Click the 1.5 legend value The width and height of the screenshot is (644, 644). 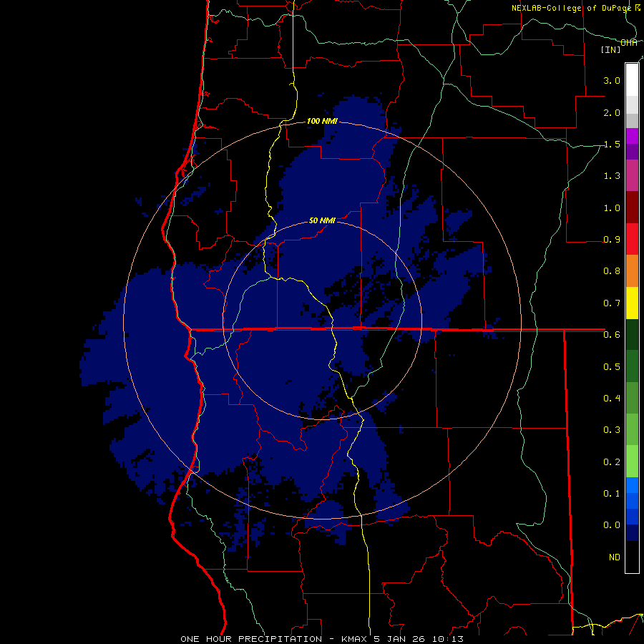pos(612,144)
